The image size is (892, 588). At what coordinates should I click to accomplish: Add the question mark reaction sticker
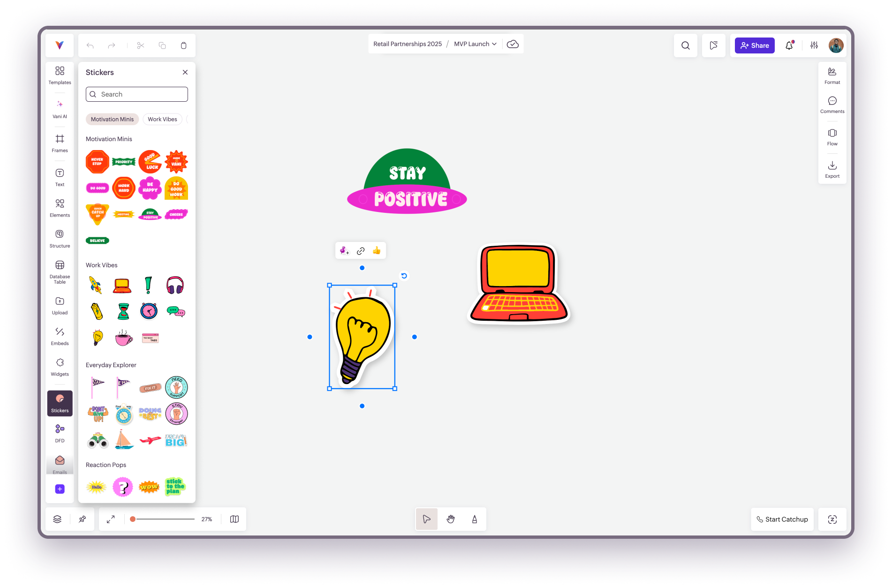123,487
